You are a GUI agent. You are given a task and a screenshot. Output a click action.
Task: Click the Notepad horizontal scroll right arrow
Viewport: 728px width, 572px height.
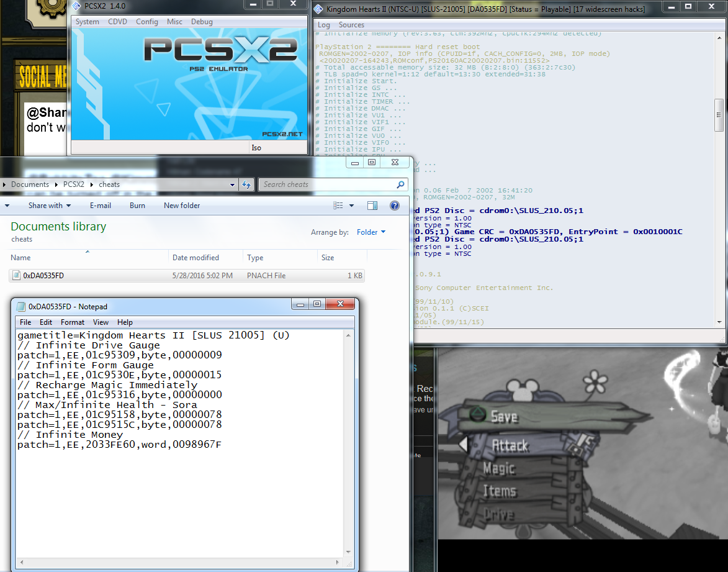(338, 562)
